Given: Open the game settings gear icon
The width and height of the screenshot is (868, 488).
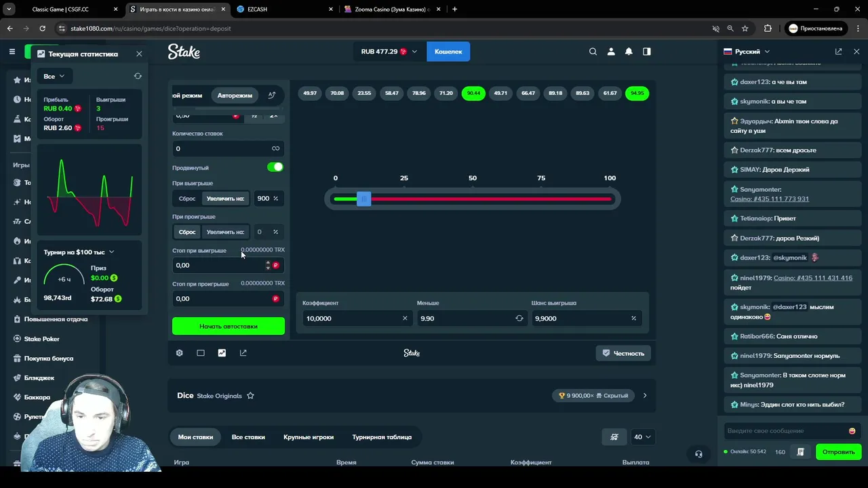Looking at the screenshot, I should click(179, 352).
